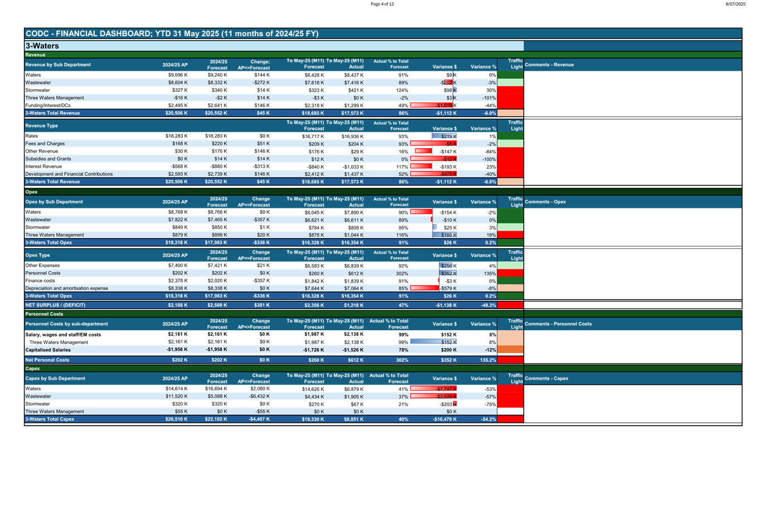Click light green traffic light for Wastewater revenue
This screenshot has width=765, height=532.
(x=510, y=82)
